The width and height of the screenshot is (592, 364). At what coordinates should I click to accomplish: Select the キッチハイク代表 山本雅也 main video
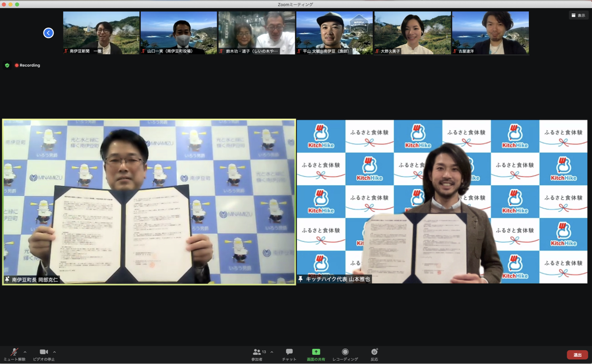click(442, 201)
